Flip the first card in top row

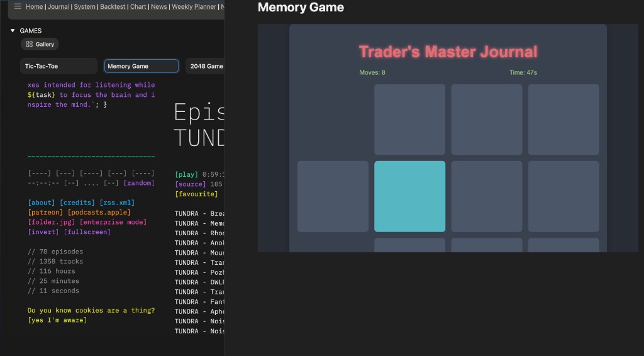[x=409, y=120]
